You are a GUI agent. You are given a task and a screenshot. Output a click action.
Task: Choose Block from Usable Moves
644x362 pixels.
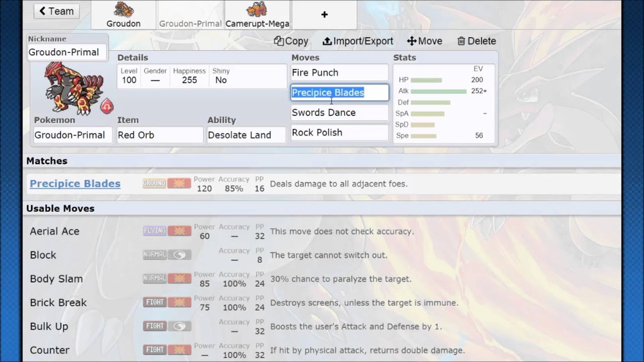43,255
